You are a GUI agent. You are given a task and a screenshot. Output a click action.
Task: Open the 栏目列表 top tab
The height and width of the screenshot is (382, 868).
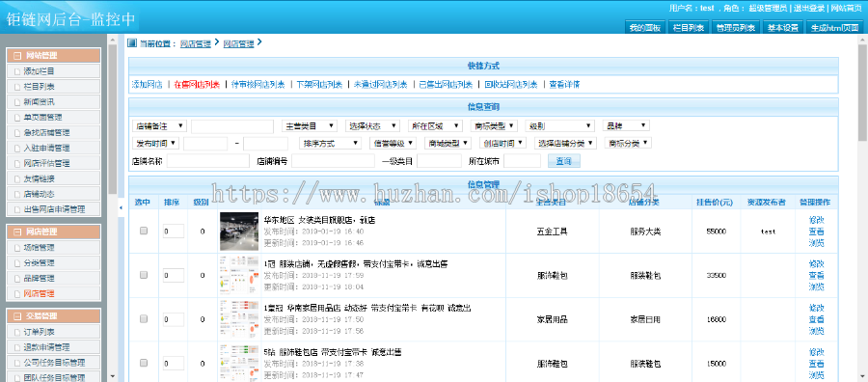click(688, 27)
